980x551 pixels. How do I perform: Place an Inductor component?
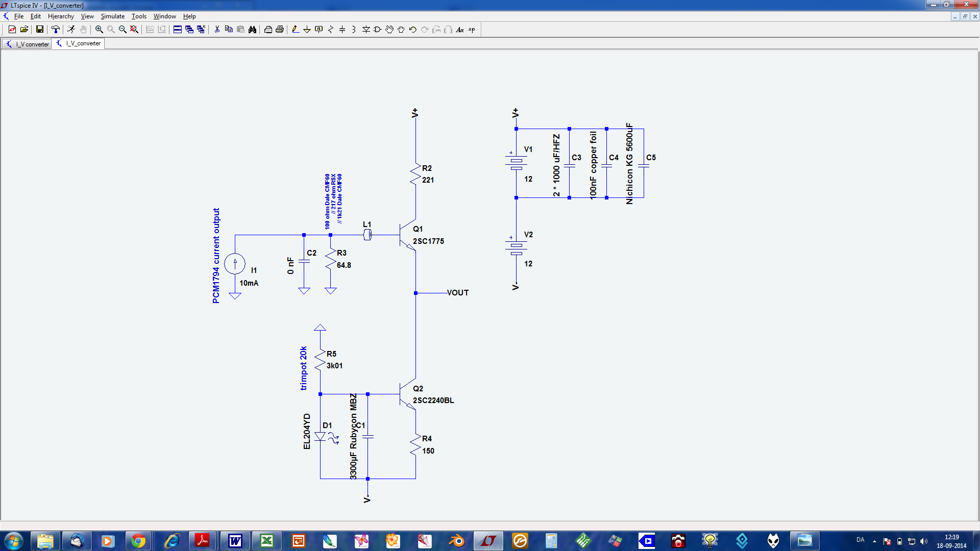354,30
